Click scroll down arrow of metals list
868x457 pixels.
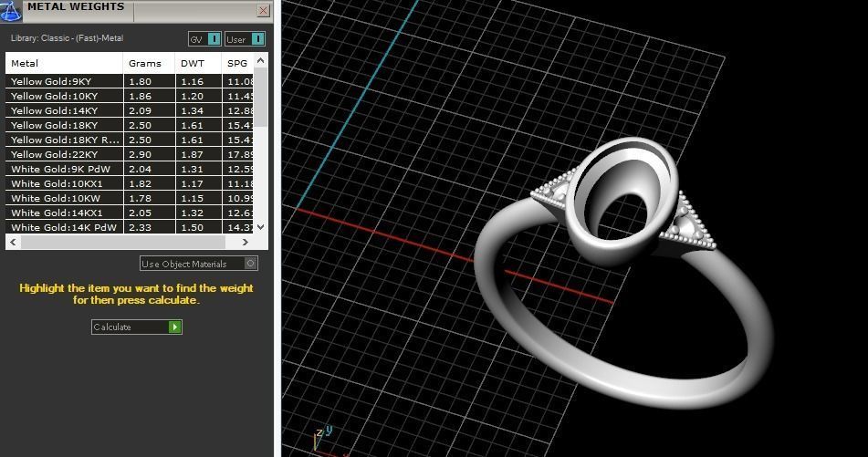click(261, 227)
